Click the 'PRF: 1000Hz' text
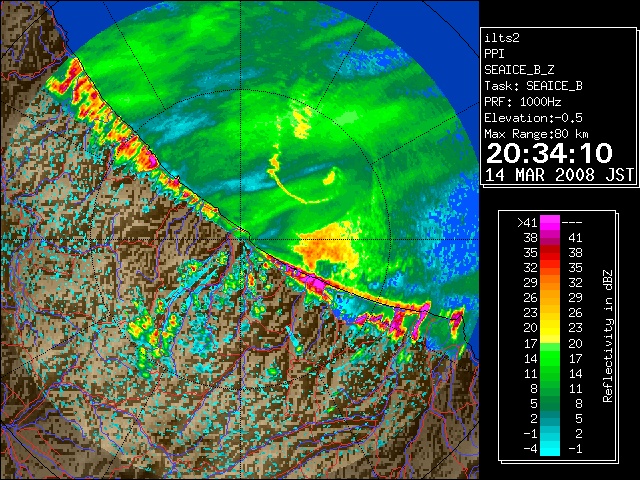Screen dimensions: 640x480 pyautogui.click(x=523, y=102)
